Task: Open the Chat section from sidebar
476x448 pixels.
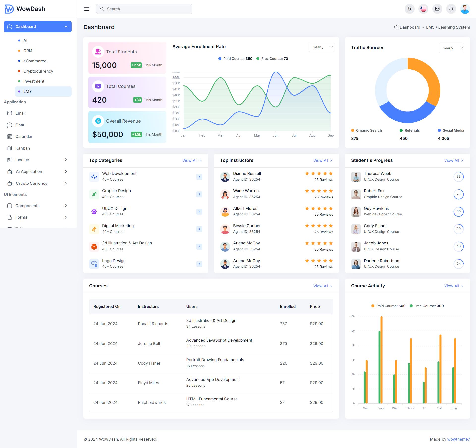Action: tap(20, 125)
